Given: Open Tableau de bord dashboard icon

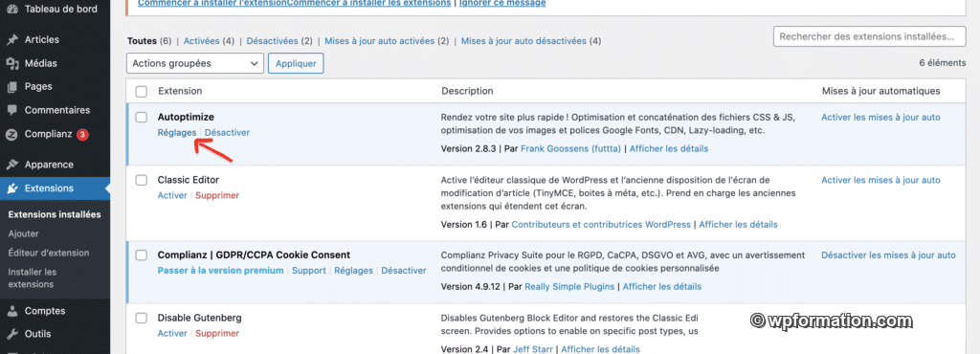Looking at the screenshot, I should point(11,10).
